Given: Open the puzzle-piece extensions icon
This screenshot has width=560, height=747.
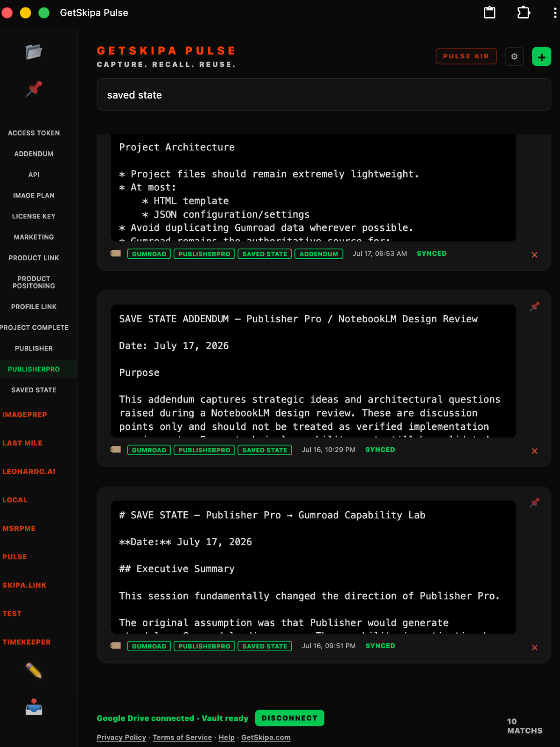Looking at the screenshot, I should 524,13.
